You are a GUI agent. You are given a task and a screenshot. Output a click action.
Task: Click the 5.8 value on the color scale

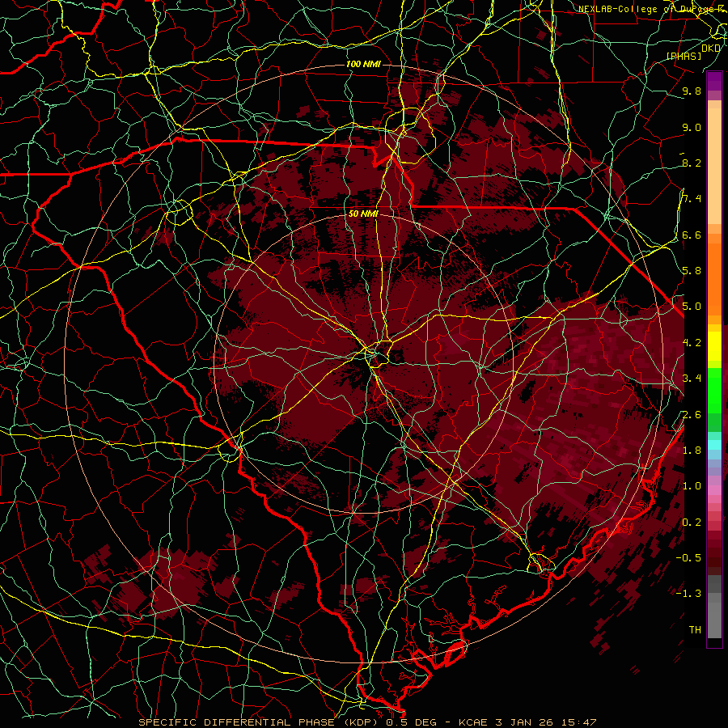(x=692, y=271)
